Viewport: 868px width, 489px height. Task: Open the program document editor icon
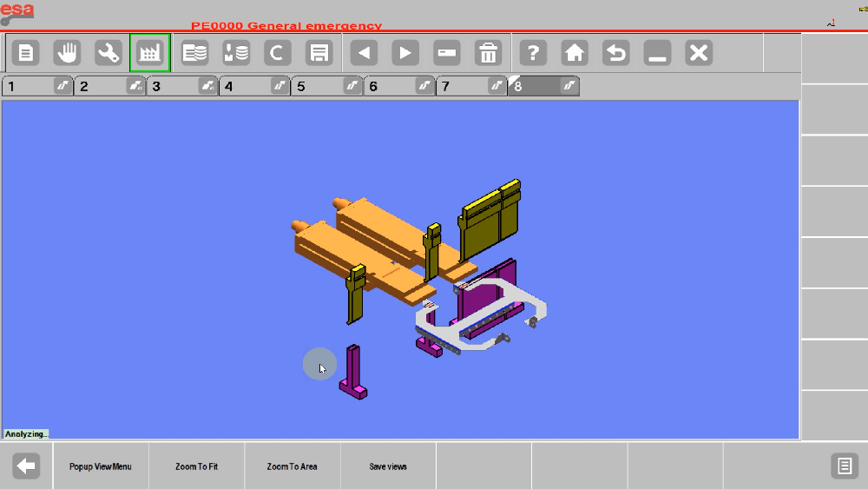[25, 53]
